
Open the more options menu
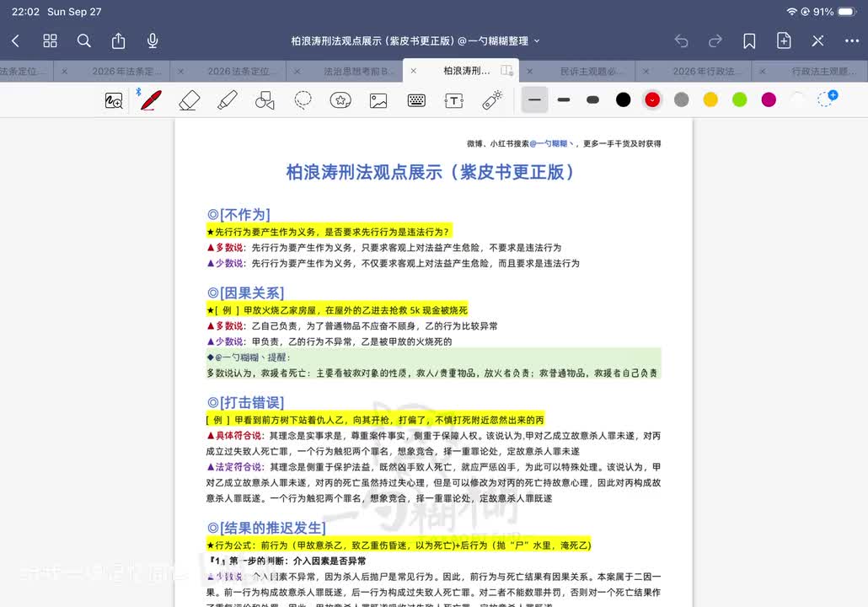point(852,40)
